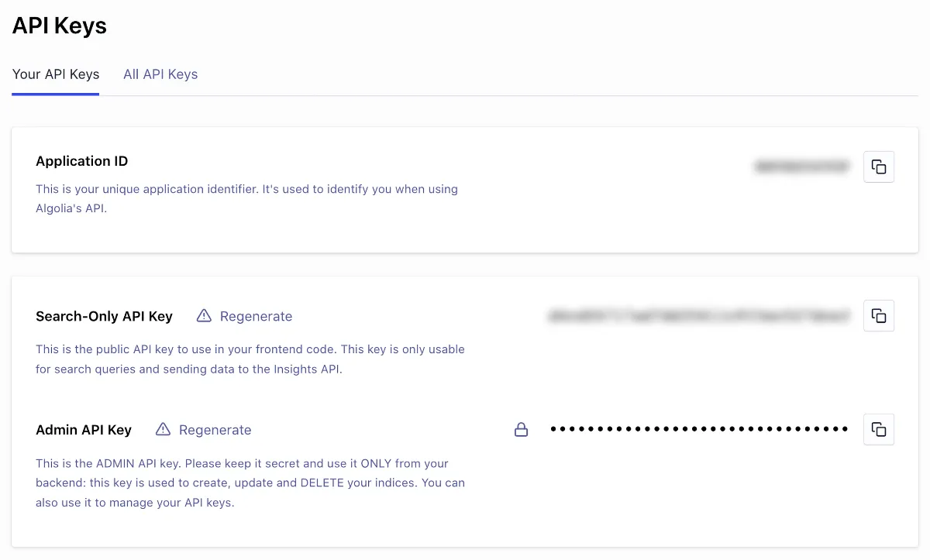Click the padlock icon next to Admin API Key
Screen dimensions: 930x560
point(522,429)
